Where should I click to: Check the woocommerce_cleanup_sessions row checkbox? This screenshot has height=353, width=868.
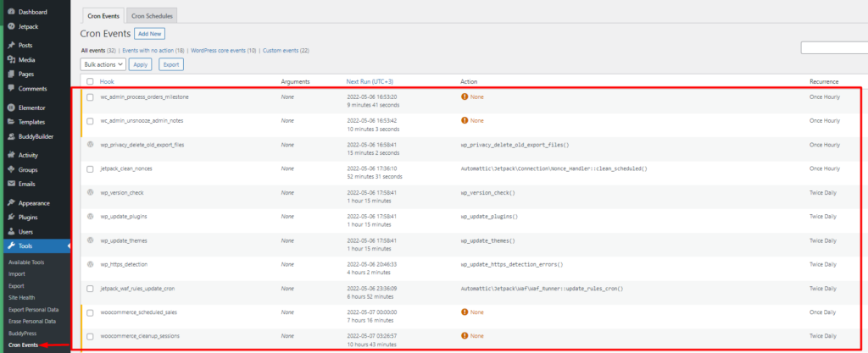tap(90, 336)
